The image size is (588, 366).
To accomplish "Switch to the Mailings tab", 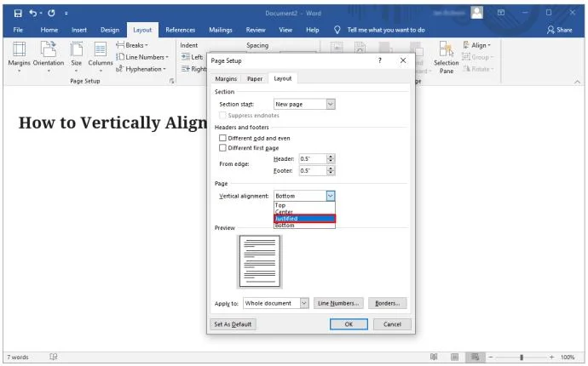I will click(x=221, y=30).
